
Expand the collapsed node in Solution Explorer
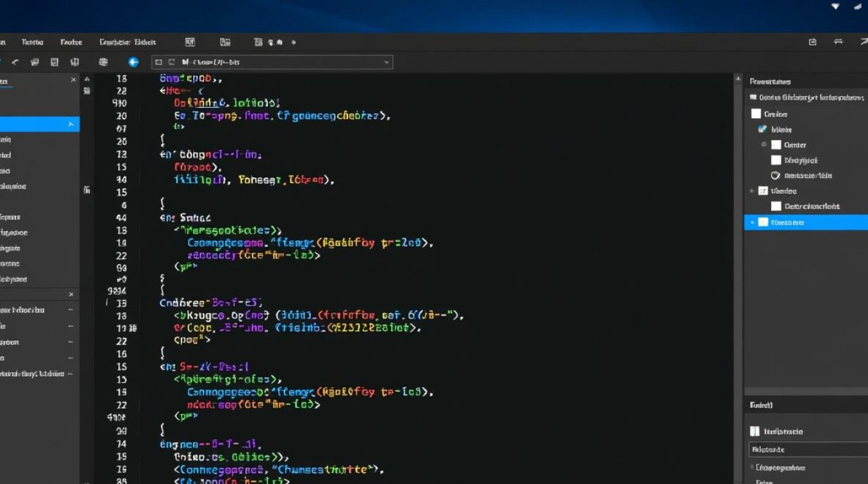751,190
